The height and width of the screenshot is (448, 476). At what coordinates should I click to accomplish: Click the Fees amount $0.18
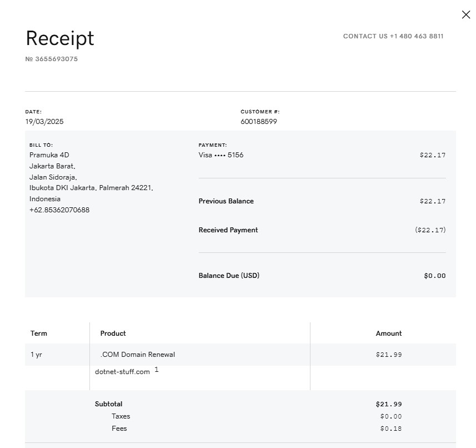pyautogui.click(x=391, y=429)
